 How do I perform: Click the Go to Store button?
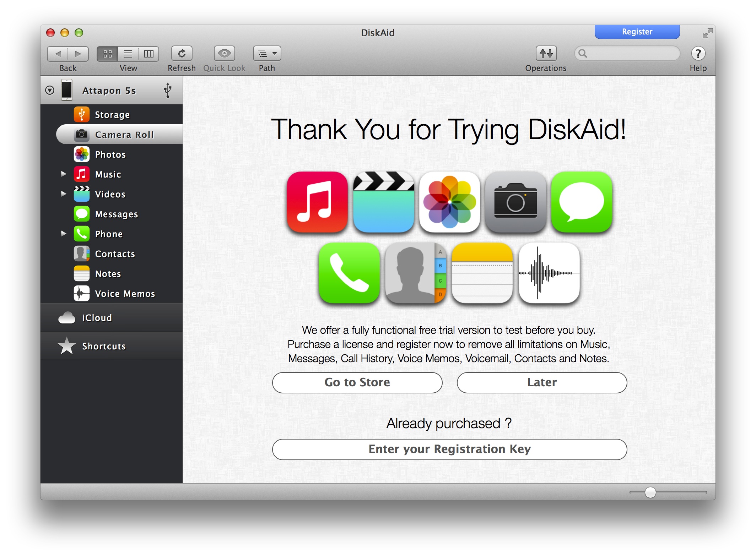pyautogui.click(x=357, y=382)
